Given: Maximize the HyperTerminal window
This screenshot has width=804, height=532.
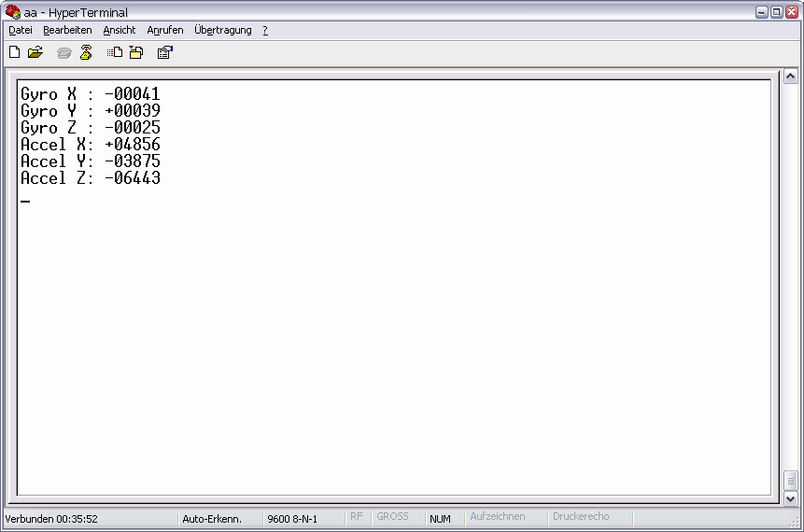Looking at the screenshot, I should click(x=777, y=12).
